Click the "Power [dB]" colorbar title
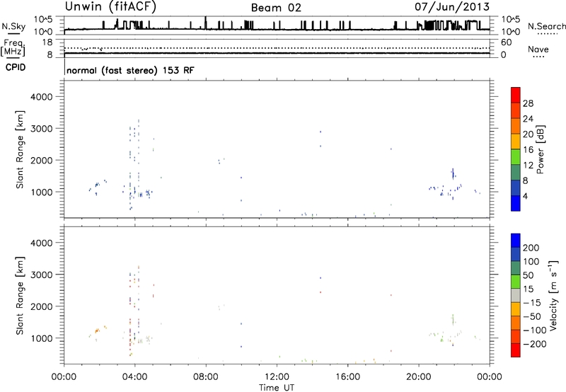The width and height of the screenshot is (566, 392). 541,149
